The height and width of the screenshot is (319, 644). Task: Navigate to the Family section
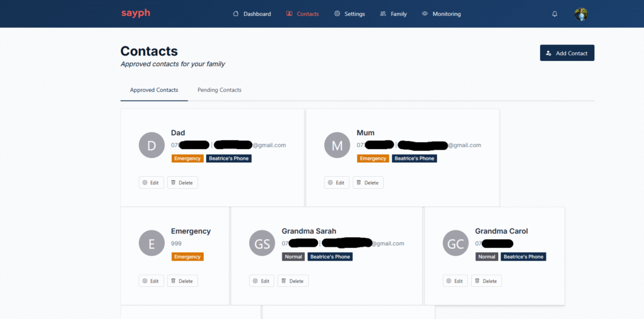click(393, 14)
